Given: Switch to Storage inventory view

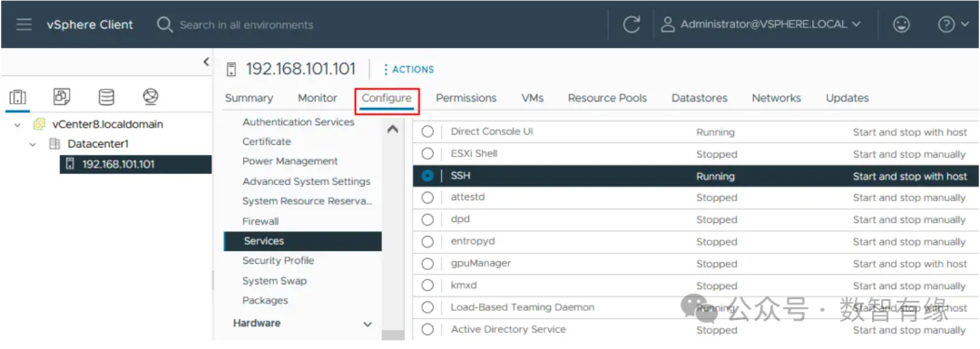Looking at the screenshot, I should click(106, 97).
